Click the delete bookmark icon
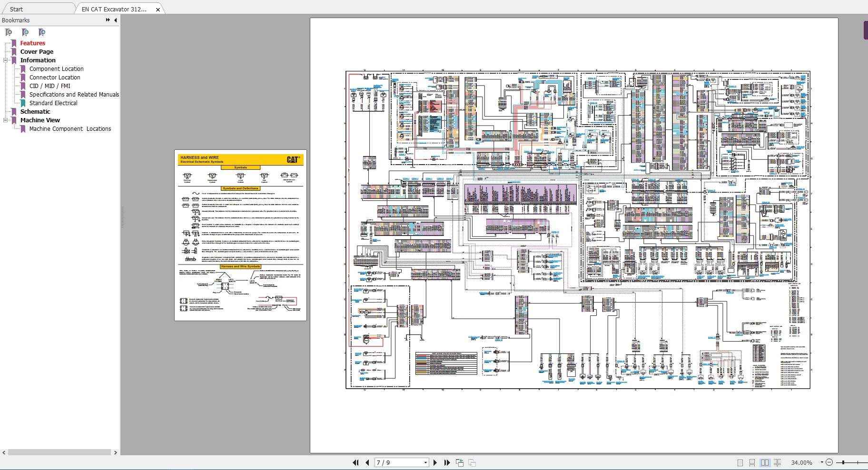 coord(9,32)
